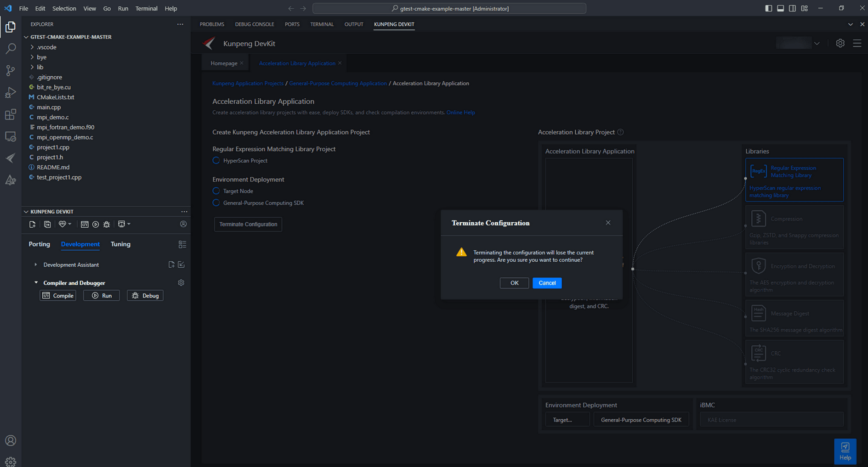868x467 pixels.
Task: Open Accounts in the activity bar
Action: (10, 441)
